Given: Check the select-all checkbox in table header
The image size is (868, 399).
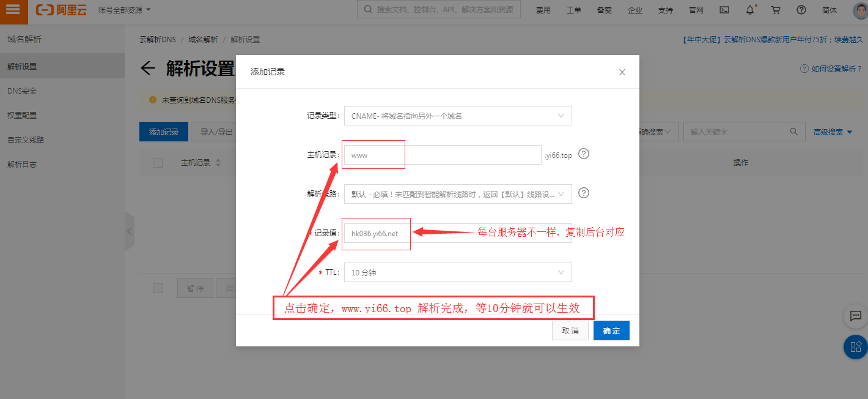Looking at the screenshot, I should point(157,162).
